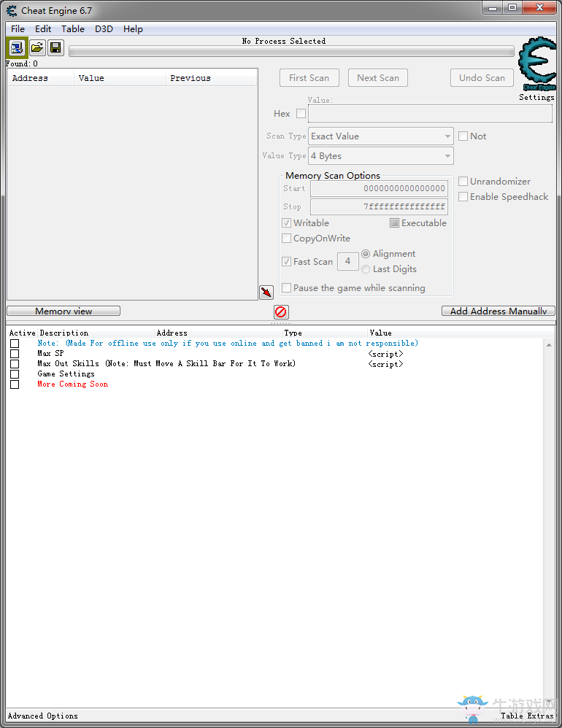Click the cheat table scrollbar up arrow
Image resolution: width=562 pixels, height=728 pixels.
[549, 345]
